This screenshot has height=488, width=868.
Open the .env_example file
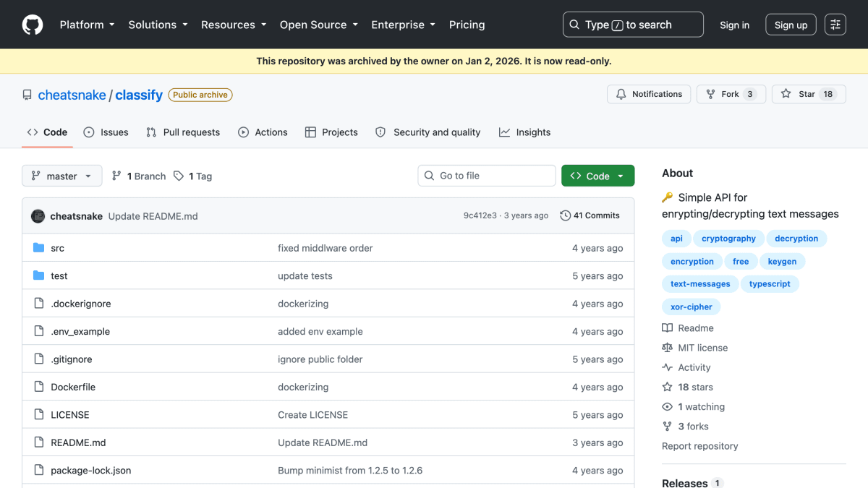(x=80, y=331)
